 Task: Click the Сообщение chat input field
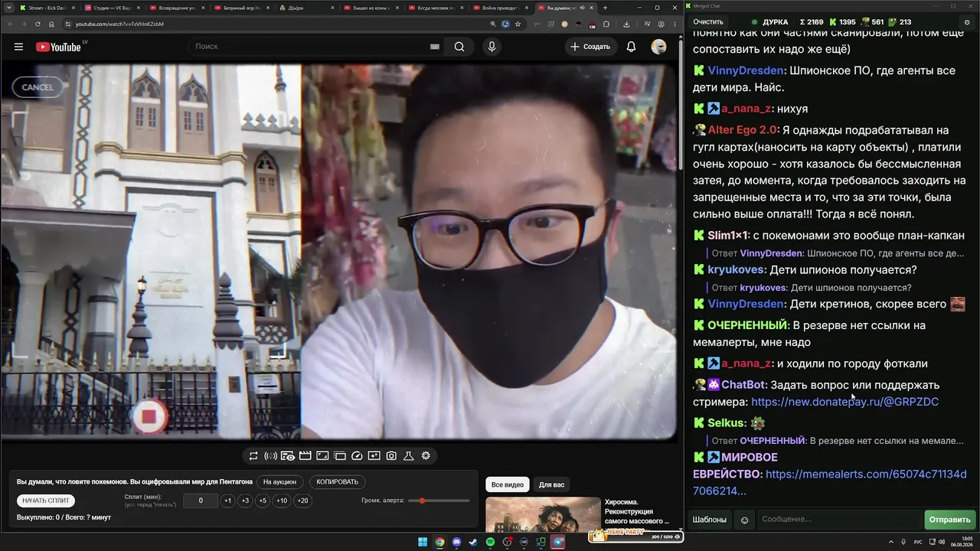839,520
